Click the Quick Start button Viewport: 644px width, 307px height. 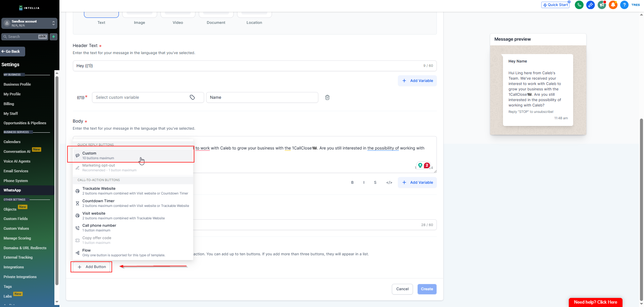point(555,5)
